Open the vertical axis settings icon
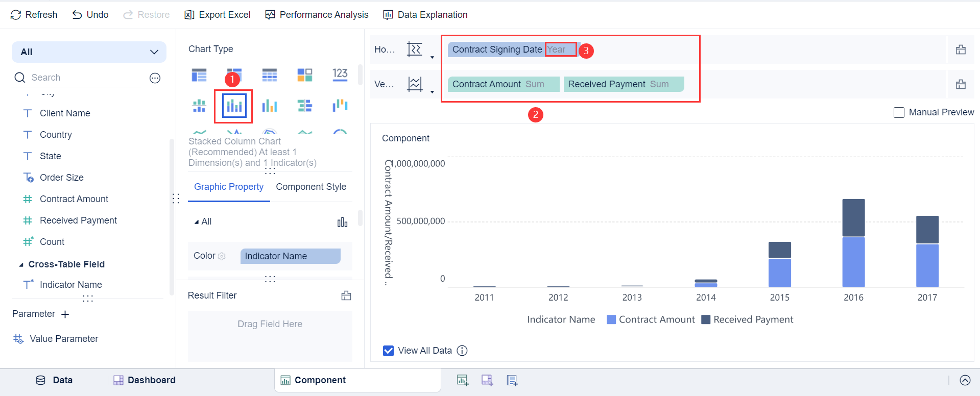 (x=415, y=84)
